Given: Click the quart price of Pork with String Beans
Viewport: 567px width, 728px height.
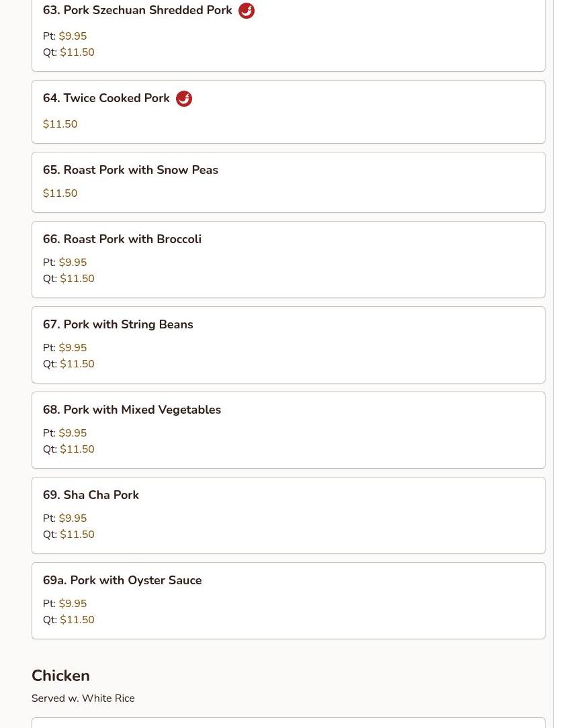Looking at the screenshot, I should tap(77, 364).
